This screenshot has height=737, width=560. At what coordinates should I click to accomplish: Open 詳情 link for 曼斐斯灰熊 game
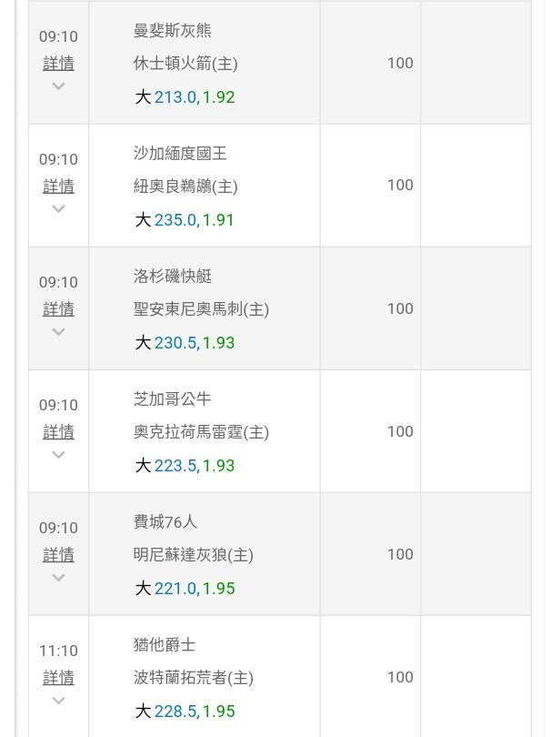58,63
